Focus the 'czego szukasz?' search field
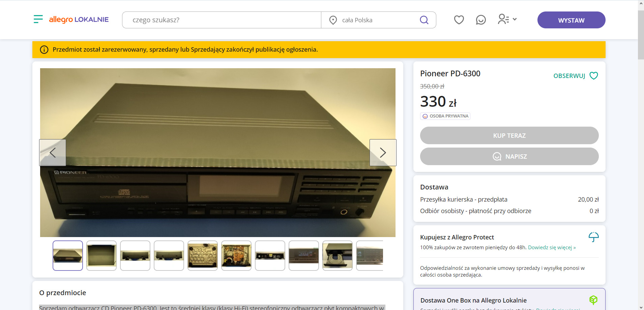Screen dimensions: 644x310 [222, 20]
